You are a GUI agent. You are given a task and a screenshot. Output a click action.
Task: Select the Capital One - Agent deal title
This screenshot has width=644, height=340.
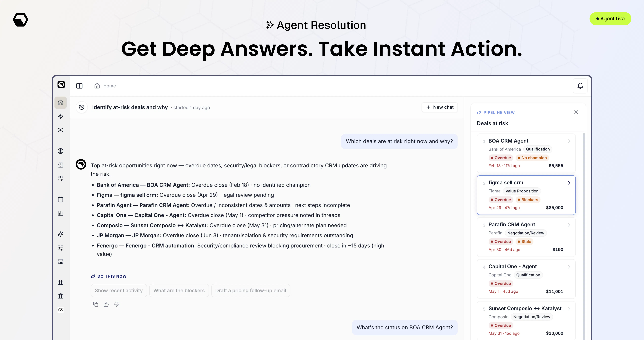pos(513,266)
